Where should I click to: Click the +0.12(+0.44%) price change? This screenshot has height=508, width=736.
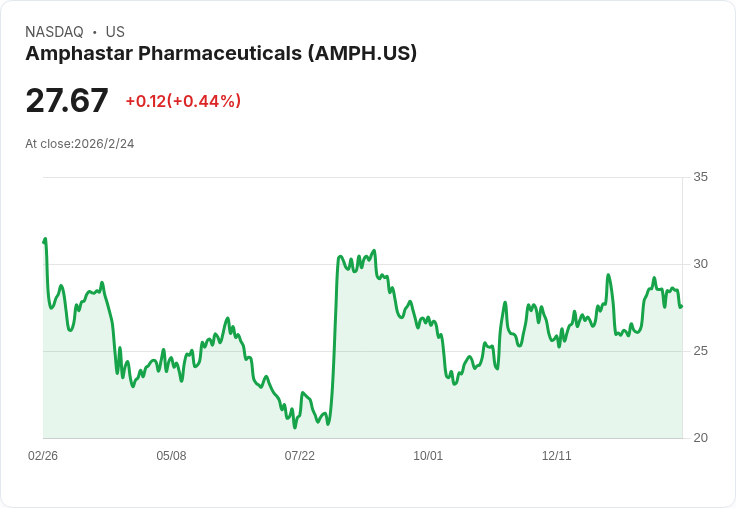point(183,101)
